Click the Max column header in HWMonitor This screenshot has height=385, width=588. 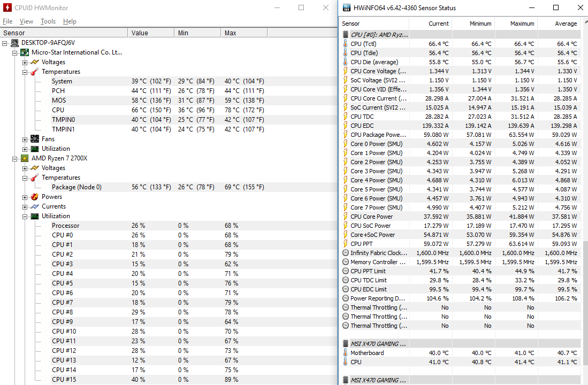coord(244,33)
